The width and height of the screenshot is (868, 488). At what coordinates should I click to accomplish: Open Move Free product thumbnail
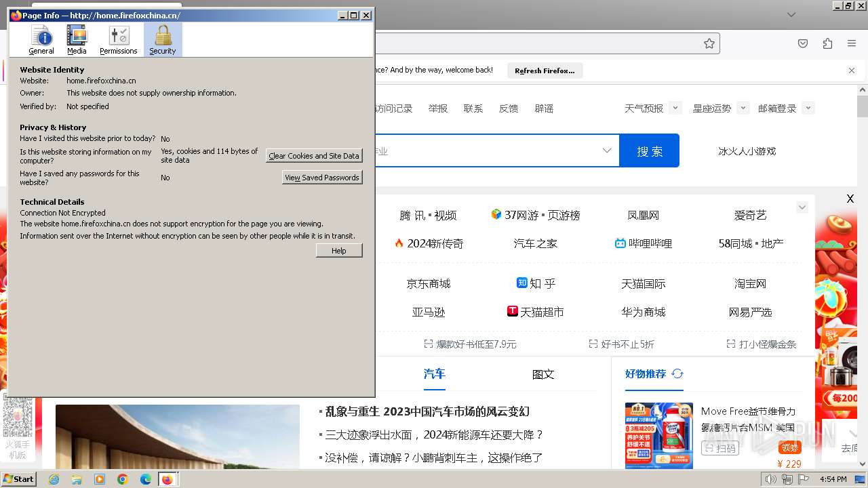click(x=659, y=435)
